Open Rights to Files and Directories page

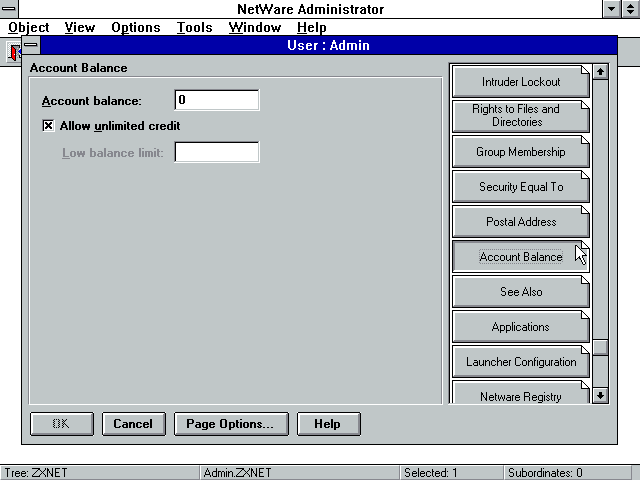[x=521, y=116]
